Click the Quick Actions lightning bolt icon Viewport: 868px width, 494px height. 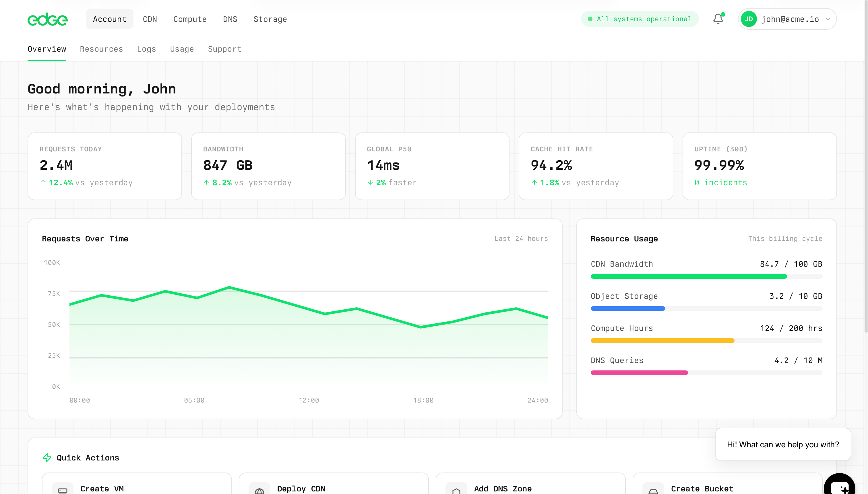coord(47,457)
